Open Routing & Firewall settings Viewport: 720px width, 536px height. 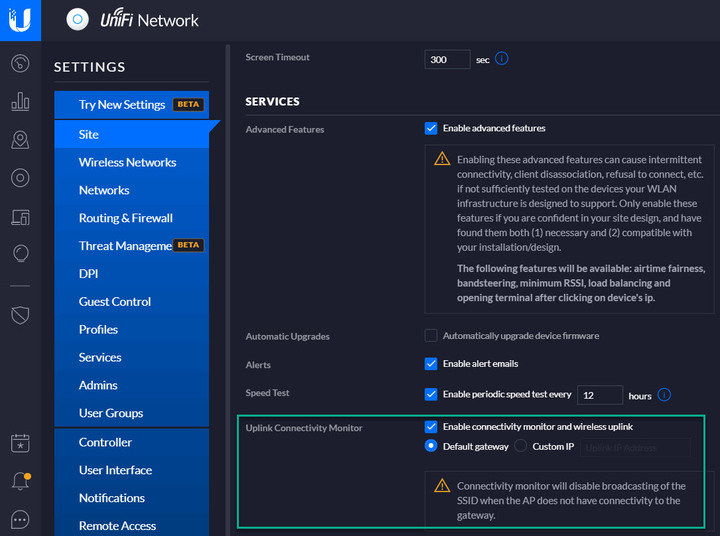[132, 218]
